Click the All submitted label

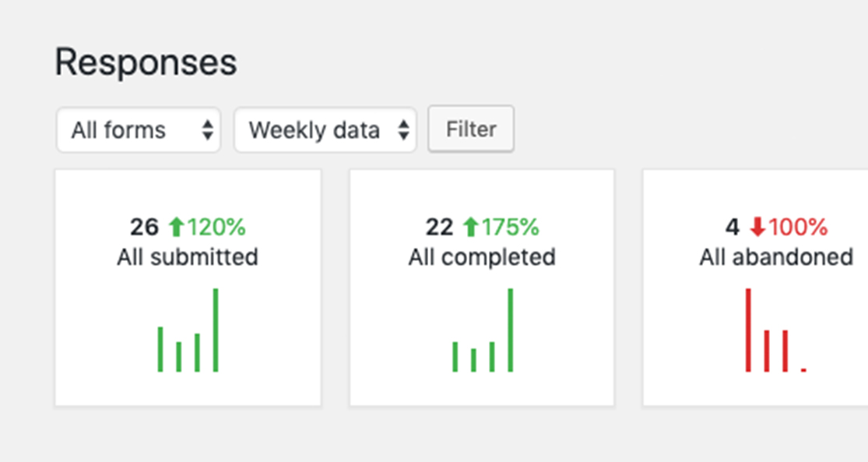click(x=188, y=257)
